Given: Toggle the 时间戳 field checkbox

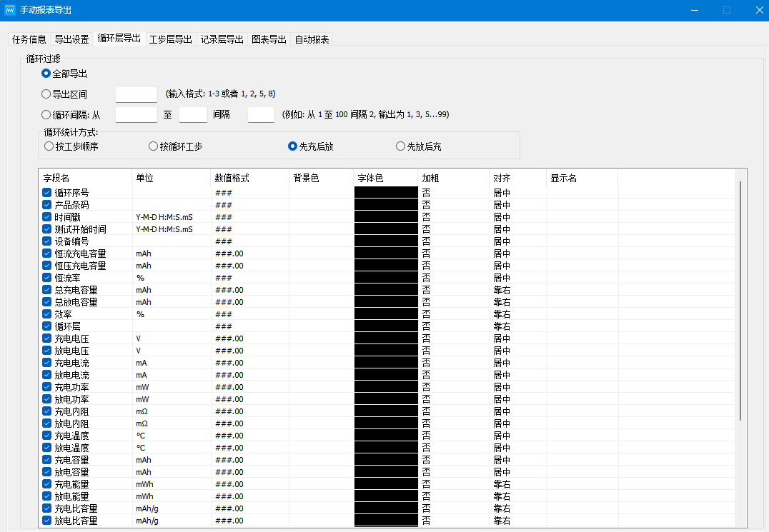Looking at the screenshot, I should click(x=47, y=217).
